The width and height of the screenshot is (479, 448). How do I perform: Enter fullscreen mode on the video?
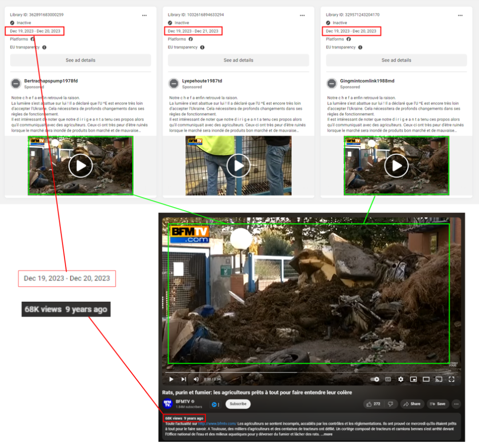pos(451,379)
